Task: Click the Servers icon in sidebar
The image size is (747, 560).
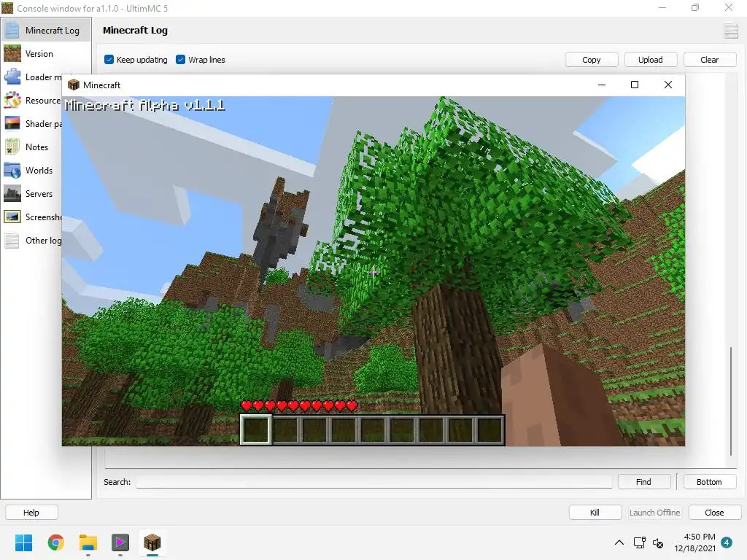Action: coord(12,193)
